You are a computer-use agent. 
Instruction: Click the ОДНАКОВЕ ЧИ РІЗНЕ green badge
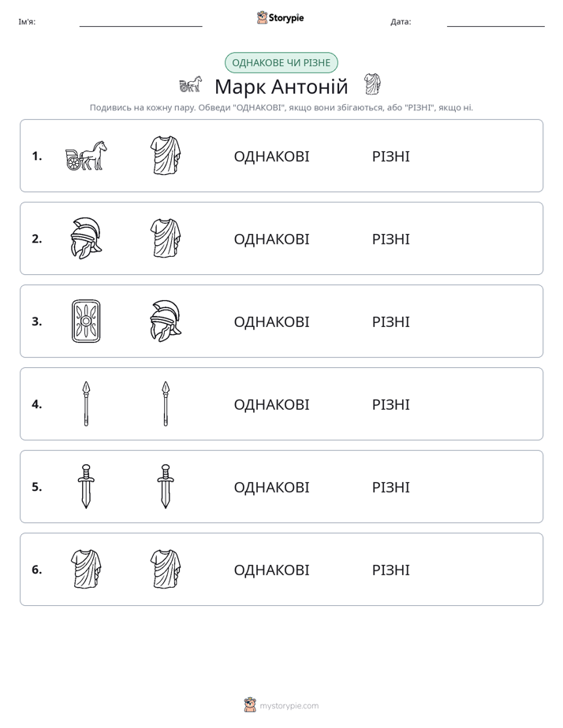point(281,63)
